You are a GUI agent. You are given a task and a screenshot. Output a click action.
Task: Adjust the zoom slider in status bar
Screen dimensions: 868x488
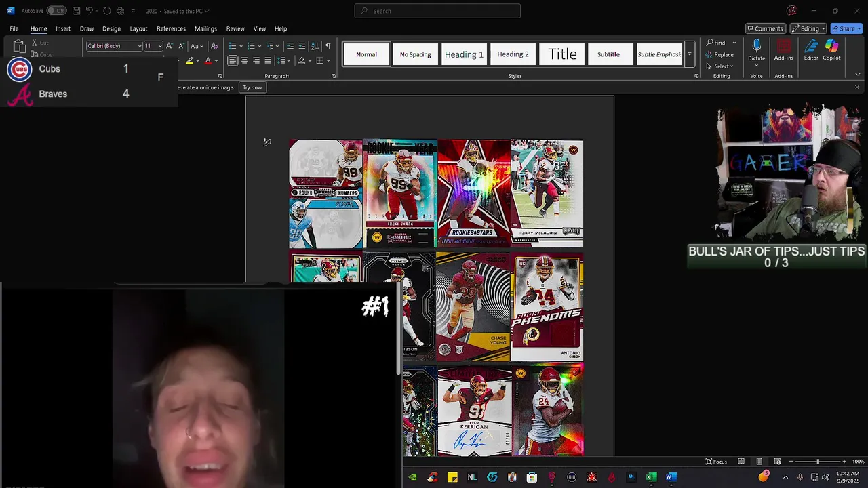point(817,462)
